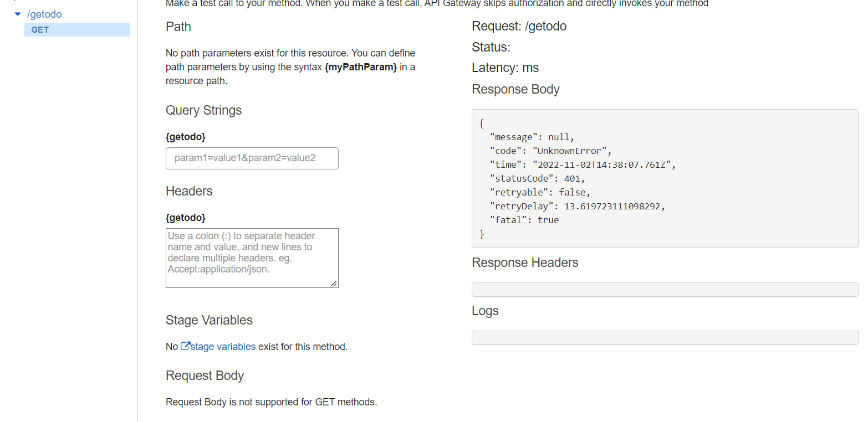The image size is (868, 422).
Task: Collapse the /getodo resource tree arrow
Action: pyautogui.click(x=18, y=14)
